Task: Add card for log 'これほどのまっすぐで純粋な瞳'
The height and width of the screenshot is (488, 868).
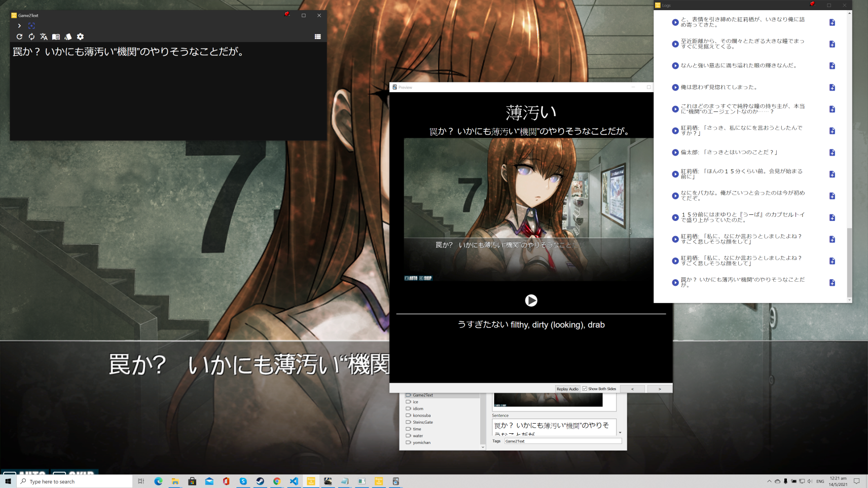Action: [x=832, y=109]
